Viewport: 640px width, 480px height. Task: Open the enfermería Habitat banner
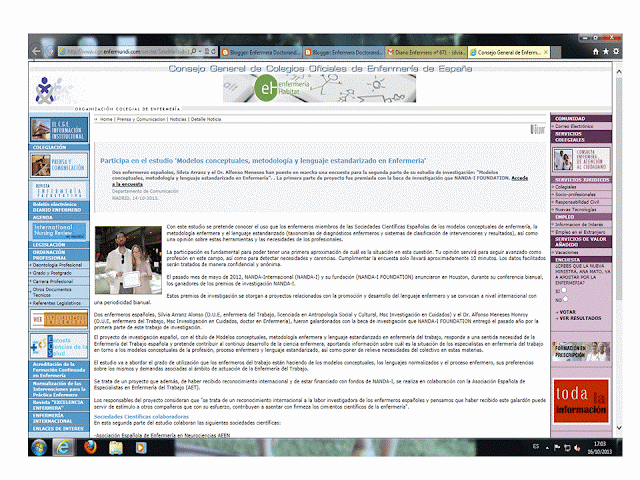coord(319,89)
